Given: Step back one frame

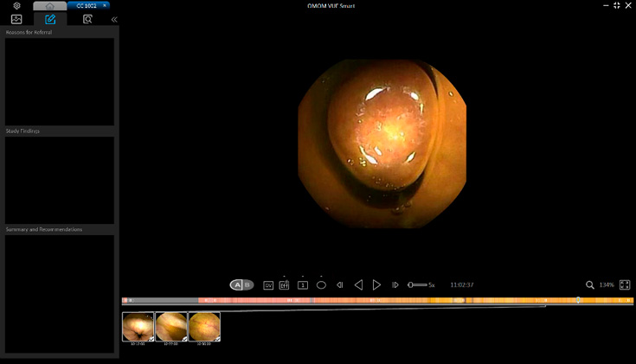Looking at the screenshot, I should coord(340,284).
